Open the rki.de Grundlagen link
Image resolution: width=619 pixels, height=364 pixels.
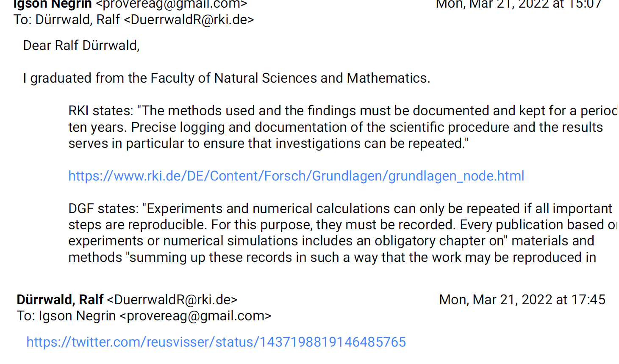point(296,176)
